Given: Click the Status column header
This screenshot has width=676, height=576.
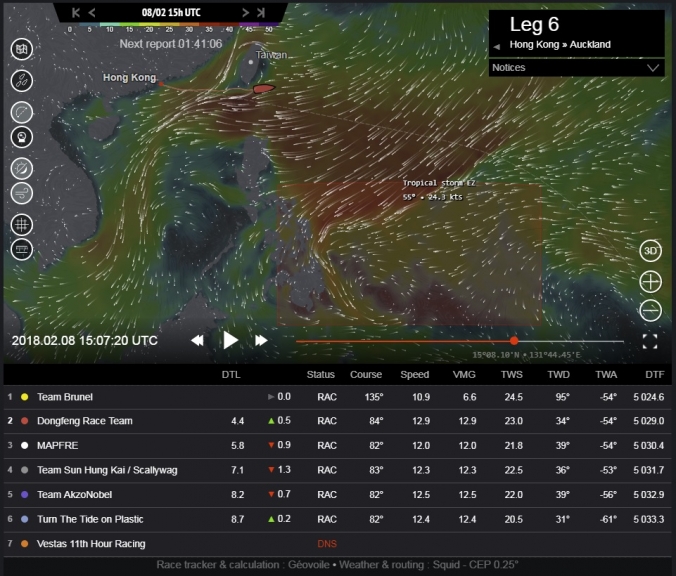Looking at the screenshot, I should click(320, 375).
